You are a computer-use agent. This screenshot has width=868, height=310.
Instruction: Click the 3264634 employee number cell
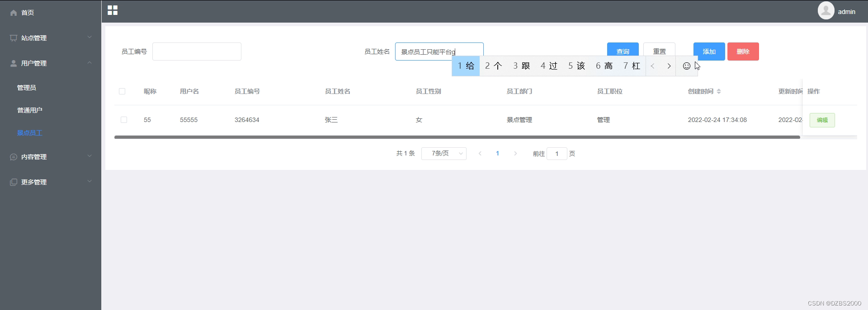tap(247, 120)
